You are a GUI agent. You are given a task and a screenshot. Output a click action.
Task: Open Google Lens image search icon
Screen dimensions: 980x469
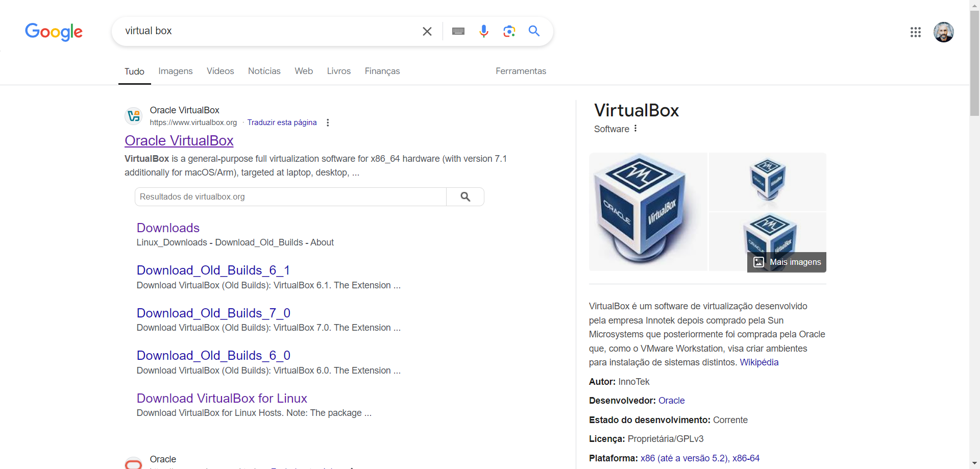(509, 31)
